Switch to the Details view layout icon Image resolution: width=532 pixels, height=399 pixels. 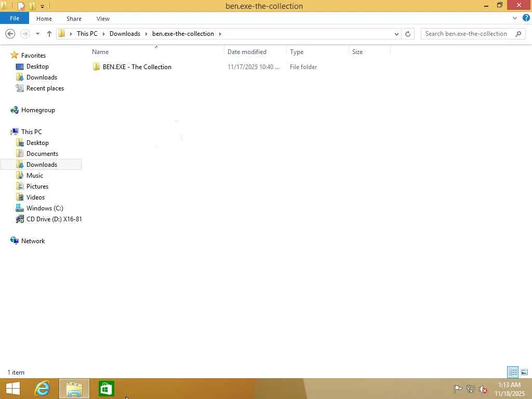[513, 372]
